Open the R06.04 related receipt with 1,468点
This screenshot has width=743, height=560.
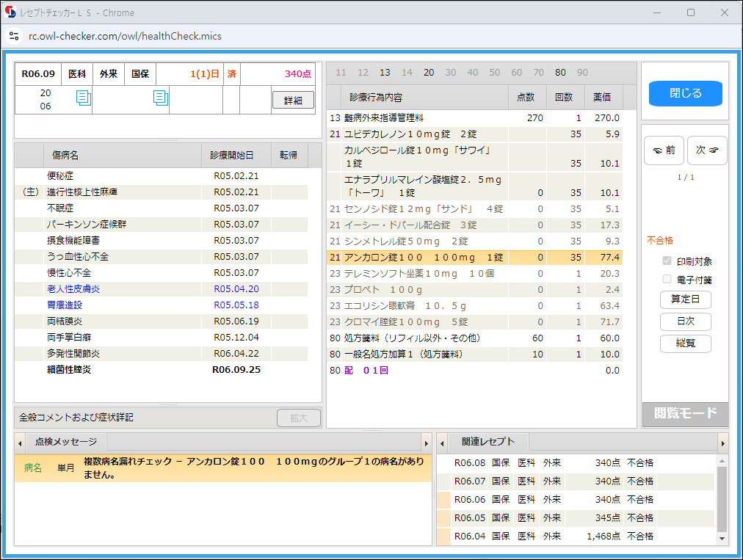point(576,537)
